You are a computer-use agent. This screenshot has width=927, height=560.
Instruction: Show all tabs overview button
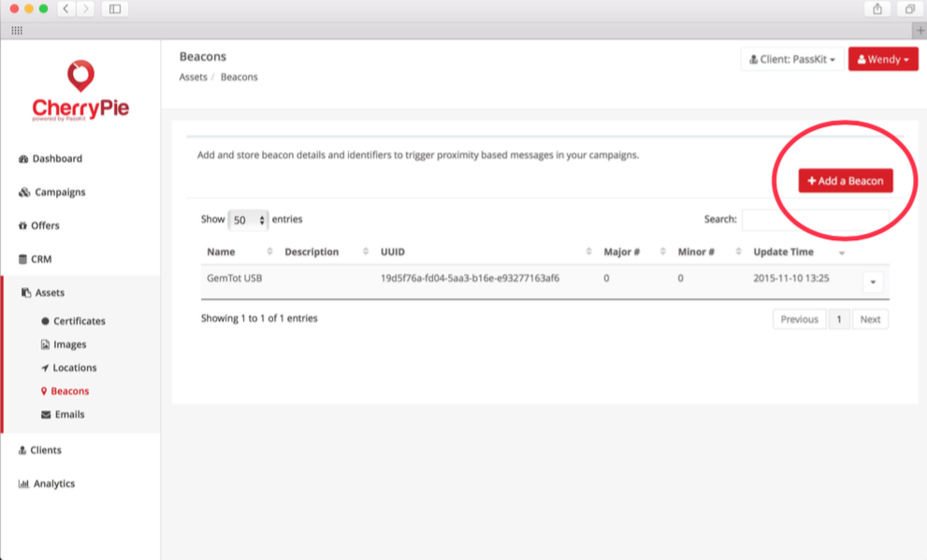[910, 8]
